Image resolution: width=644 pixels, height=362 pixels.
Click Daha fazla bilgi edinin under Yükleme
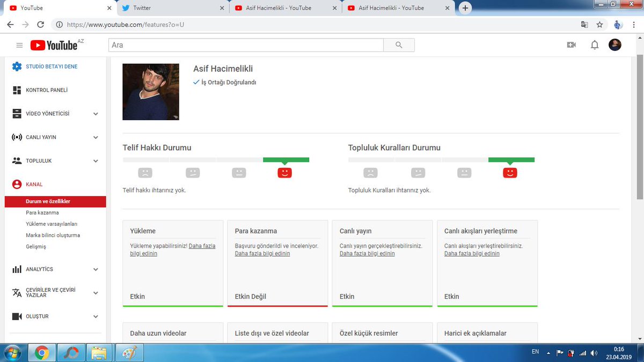(x=173, y=249)
